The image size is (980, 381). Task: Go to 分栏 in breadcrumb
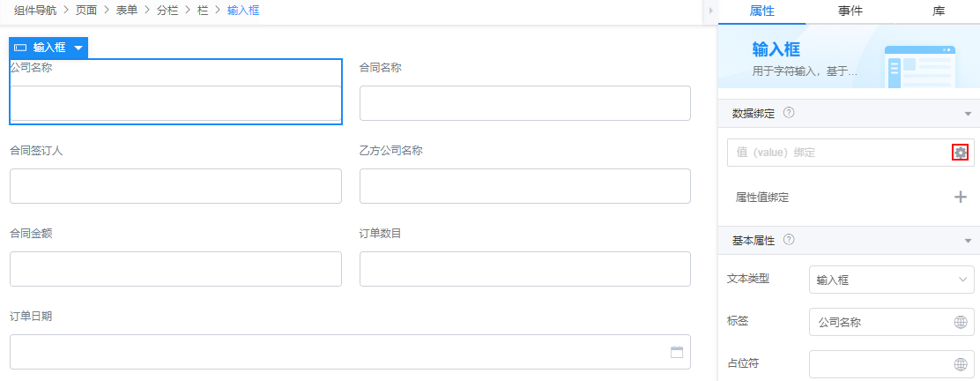[167, 11]
